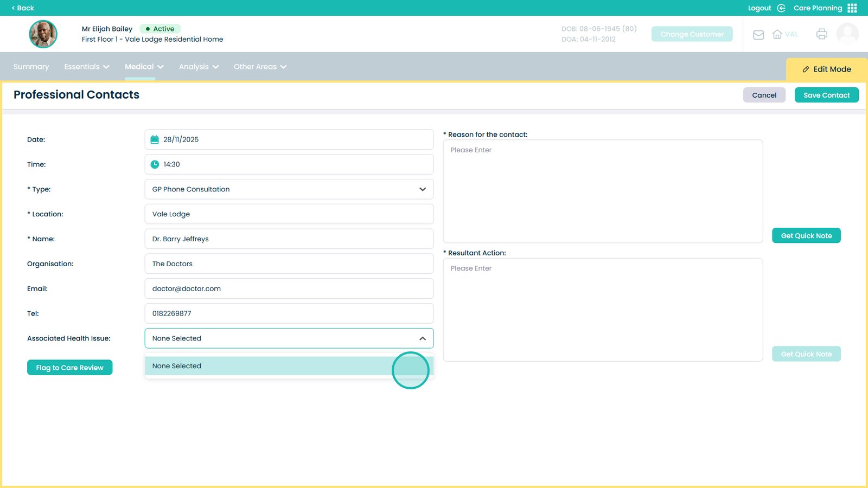This screenshot has height=488, width=868.
Task: Click the Logout arrow icon
Action: [781, 8]
